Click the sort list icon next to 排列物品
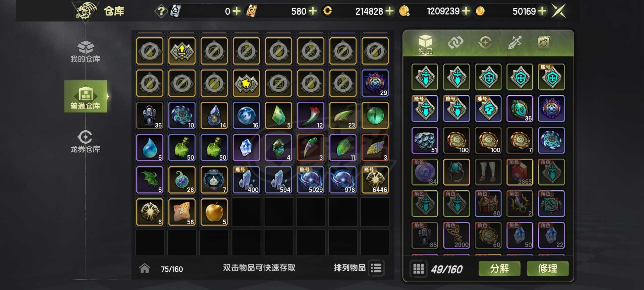Viewport: 644px width, 290px height. 376,268
